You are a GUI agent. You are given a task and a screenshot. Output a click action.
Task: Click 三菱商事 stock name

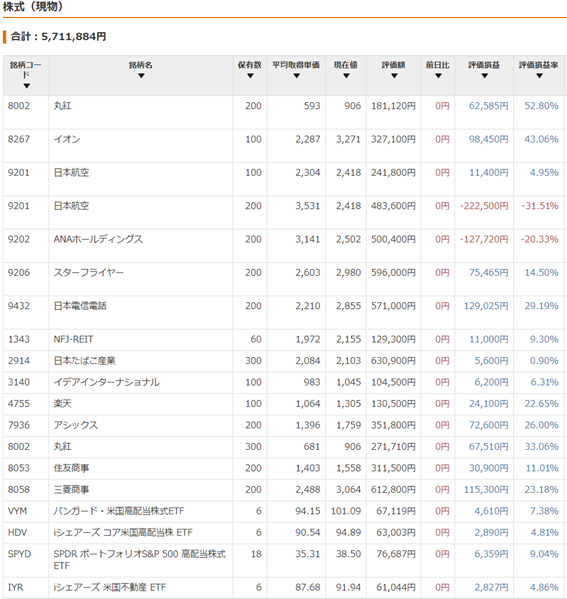(71, 489)
